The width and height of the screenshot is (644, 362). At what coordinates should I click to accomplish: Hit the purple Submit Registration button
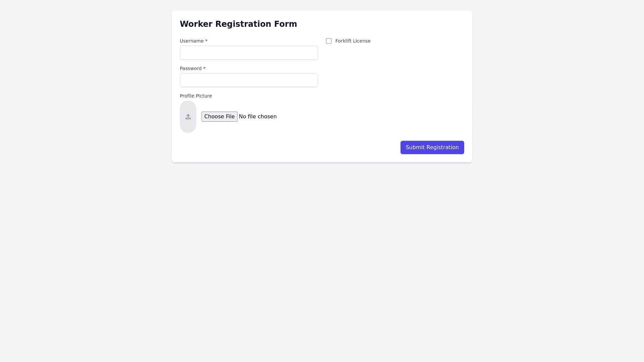coord(432,147)
